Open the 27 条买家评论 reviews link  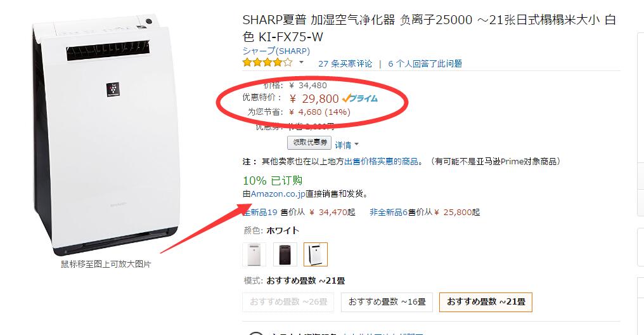tap(345, 63)
